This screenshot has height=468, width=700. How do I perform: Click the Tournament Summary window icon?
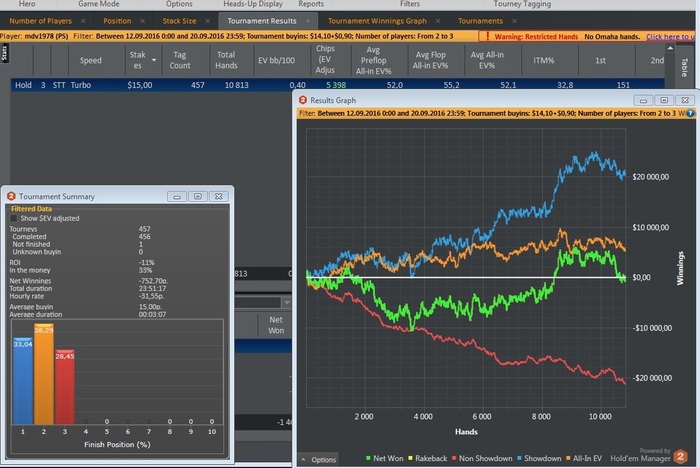coord(12,196)
